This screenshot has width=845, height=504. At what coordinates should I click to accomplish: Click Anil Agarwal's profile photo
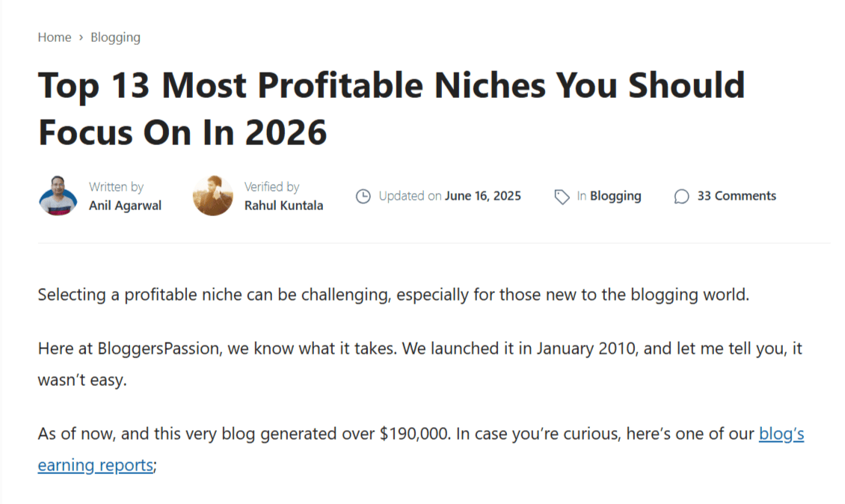58,196
